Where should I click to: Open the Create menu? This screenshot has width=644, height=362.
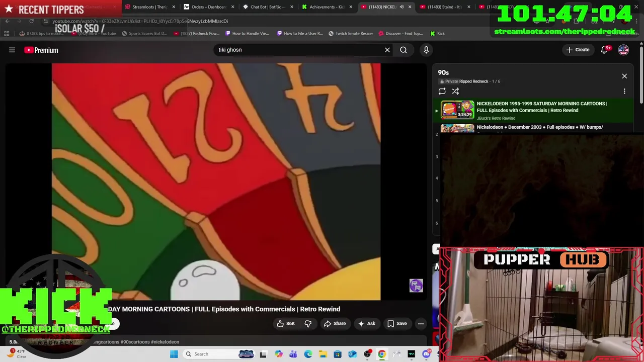578,50
